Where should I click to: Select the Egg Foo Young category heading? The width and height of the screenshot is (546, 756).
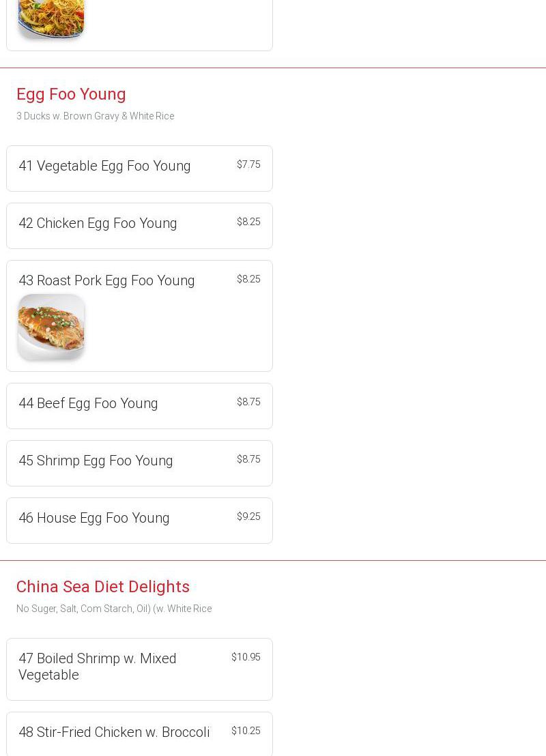(71, 94)
